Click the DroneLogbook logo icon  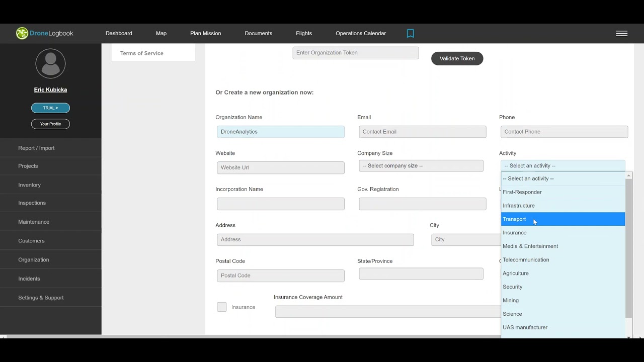click(x=22, y=33)
